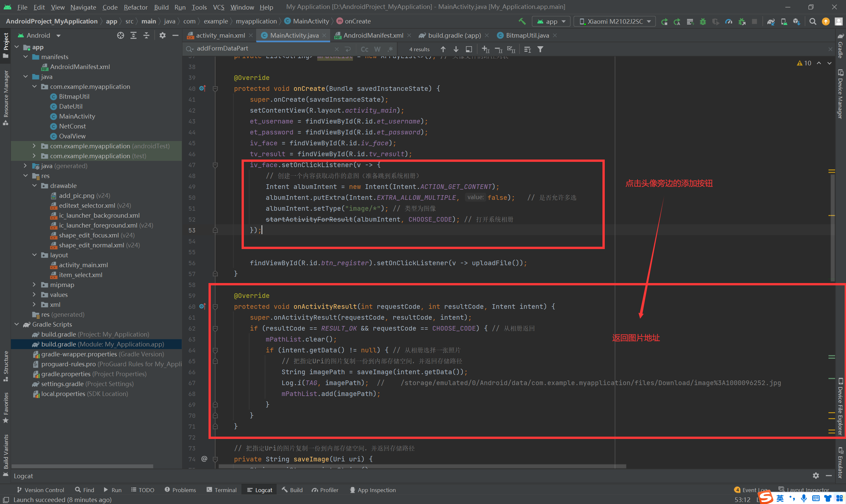Open the Refactor menu

[x=135, y=7]
